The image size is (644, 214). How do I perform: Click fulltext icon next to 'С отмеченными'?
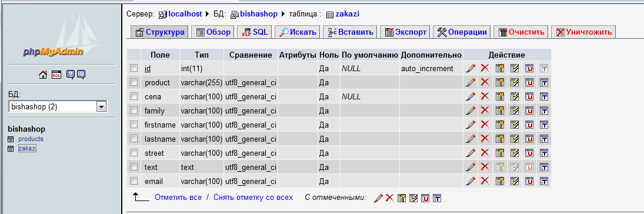(437, 198)
